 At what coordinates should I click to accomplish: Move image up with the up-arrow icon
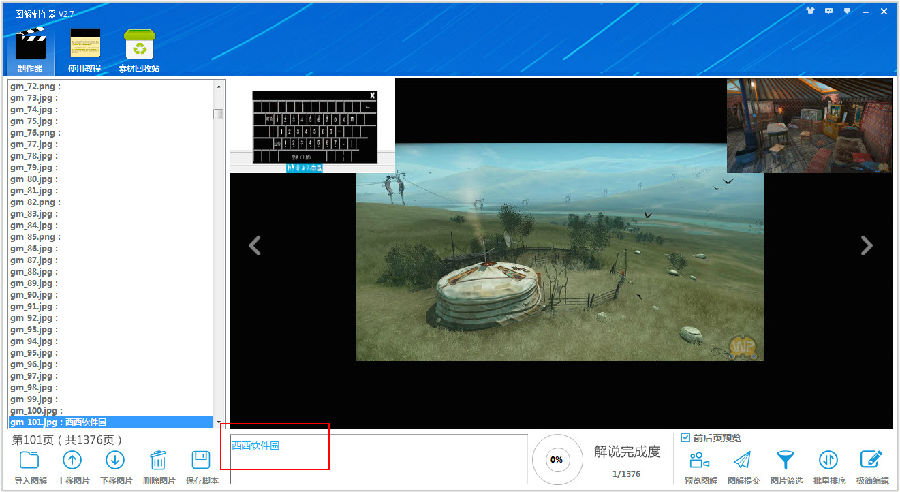click(x=72, y=460)
